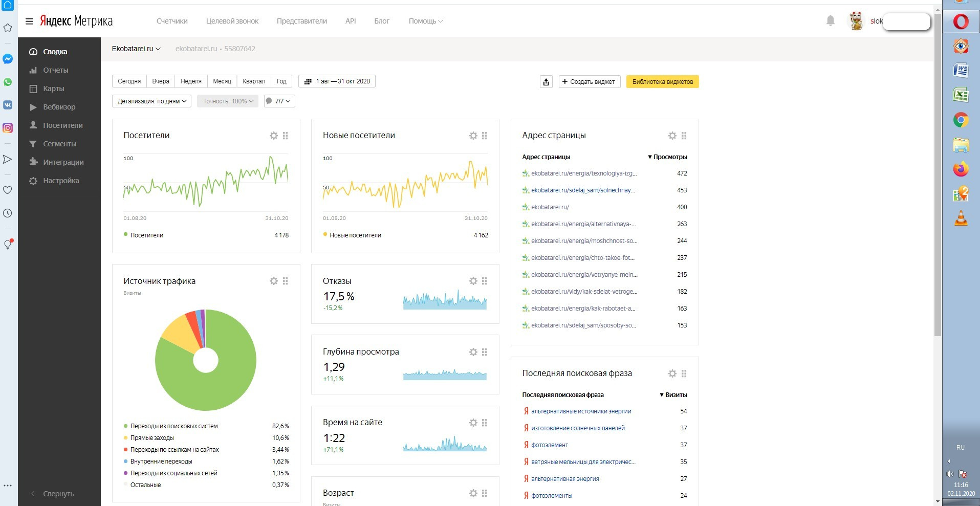Sort by Визиты column

[x=673, y=395]
